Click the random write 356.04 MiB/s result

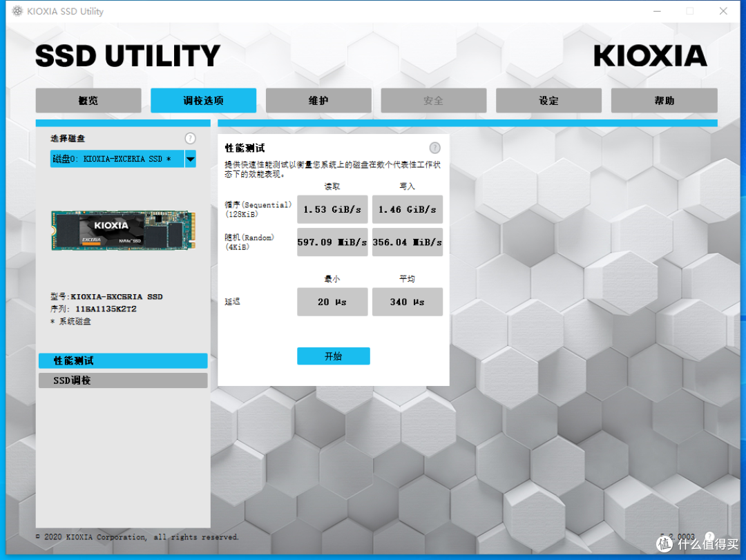tap(408, 242)
